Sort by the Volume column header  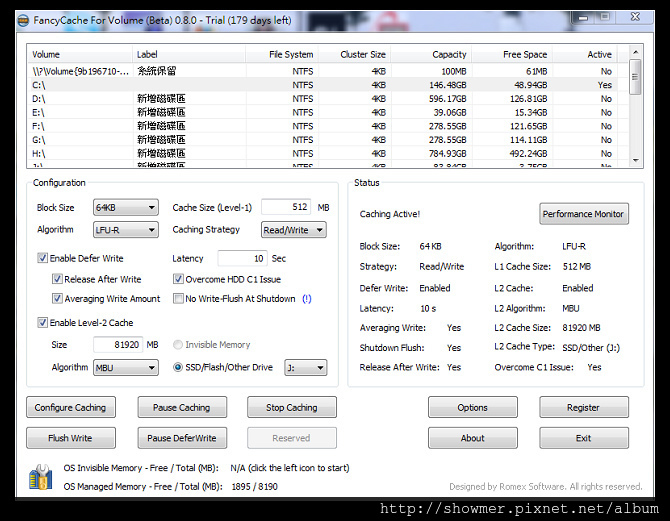point(80,54)
